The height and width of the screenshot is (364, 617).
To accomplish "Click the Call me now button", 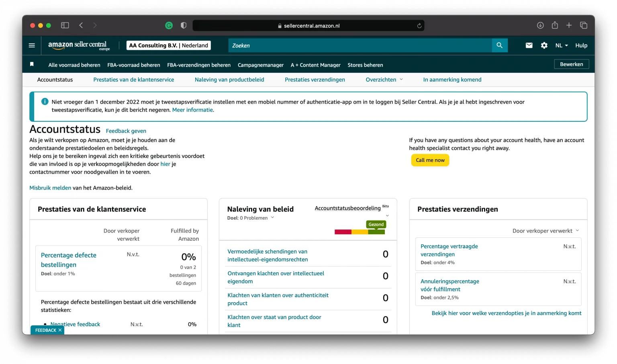I will pyautogui.click(x=430, y=160).
